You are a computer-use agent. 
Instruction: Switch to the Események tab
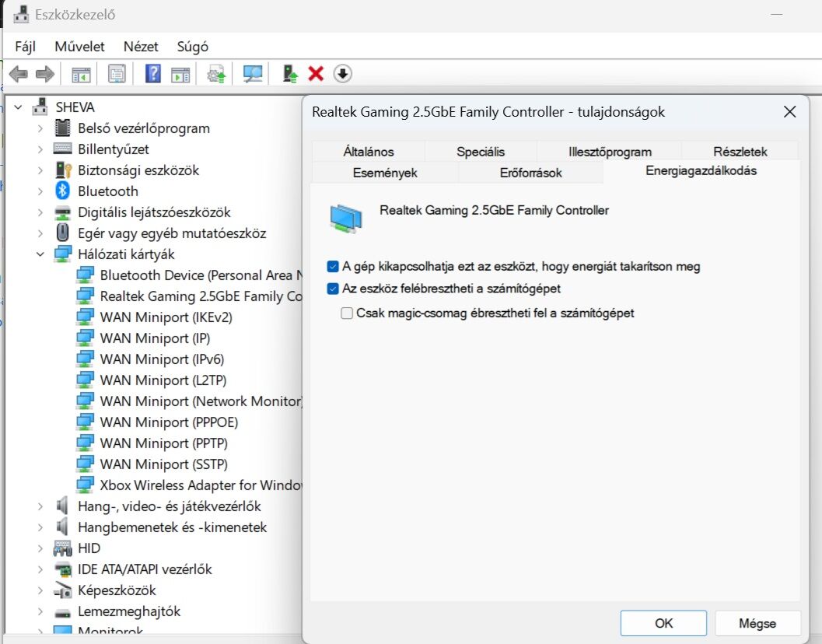click(x=385, y=173)
